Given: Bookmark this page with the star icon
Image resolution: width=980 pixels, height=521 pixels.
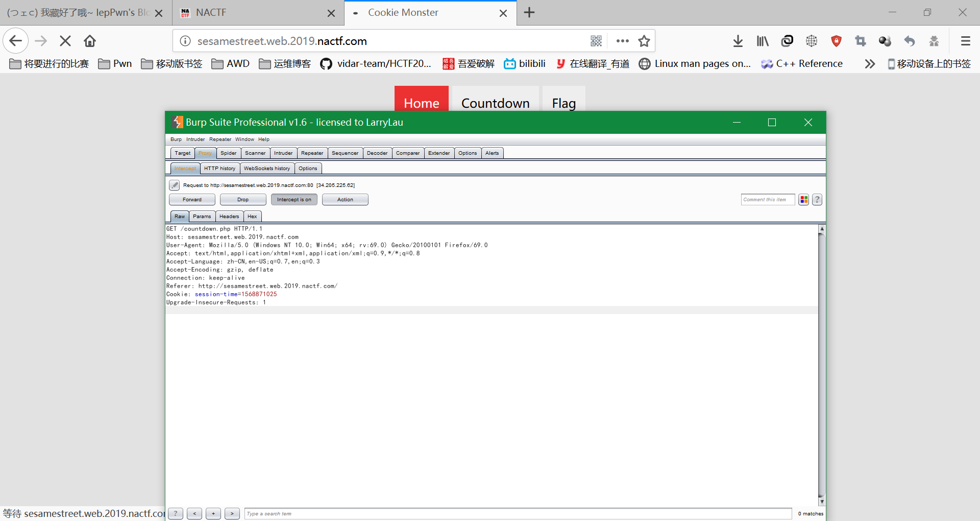Looking at the screenshot, I should pos(644,41).
